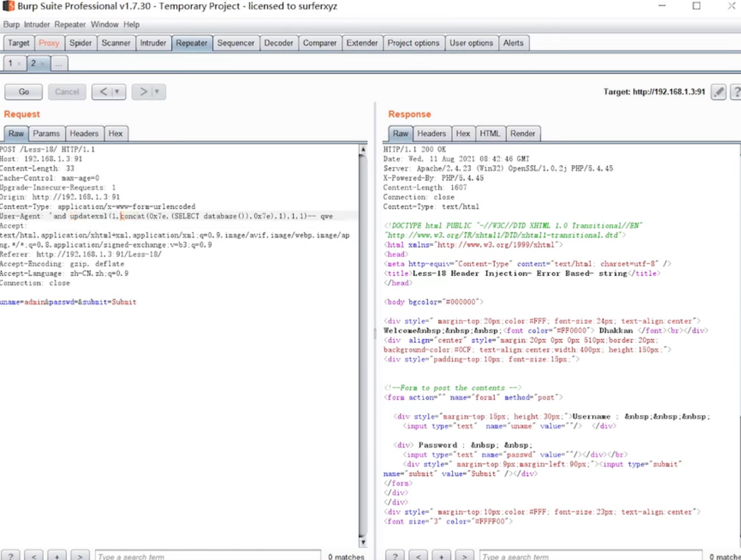The image size is (741, 560).
Task: Click the Go button to send the request
Action: [x=23, y=92]
